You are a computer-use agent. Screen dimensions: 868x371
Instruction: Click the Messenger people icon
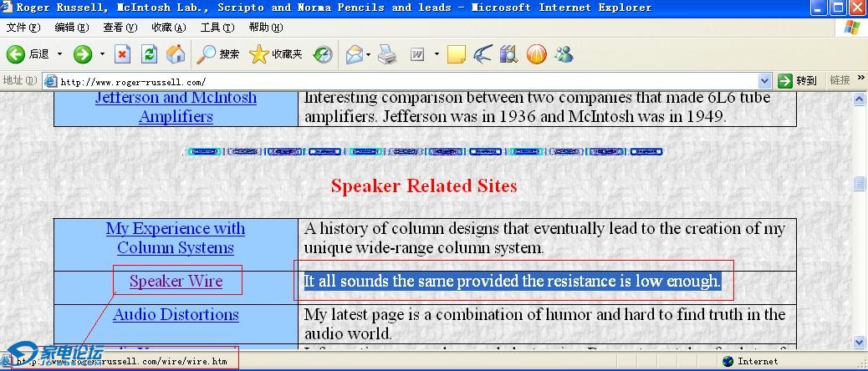(x=564, y=54)
